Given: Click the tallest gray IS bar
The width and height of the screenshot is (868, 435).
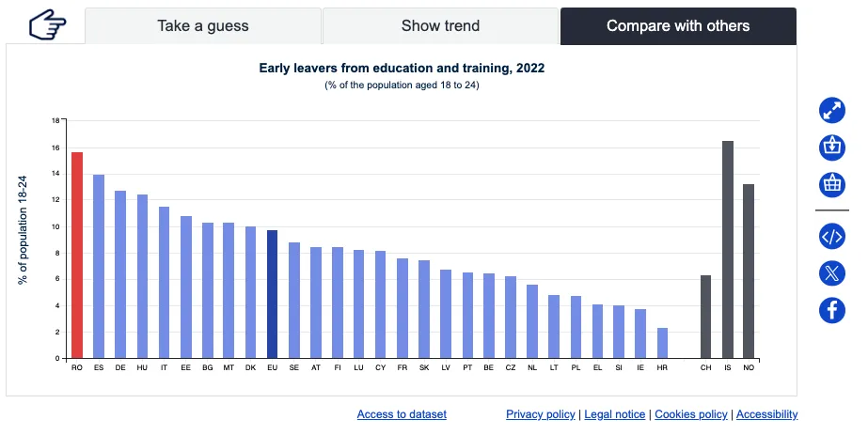Looking at the screenshot, I should [x=727, y=249].
